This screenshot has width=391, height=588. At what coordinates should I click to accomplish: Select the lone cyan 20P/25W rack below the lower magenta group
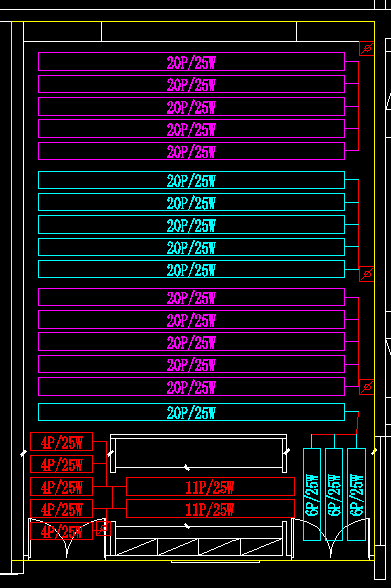pos(192,412)
